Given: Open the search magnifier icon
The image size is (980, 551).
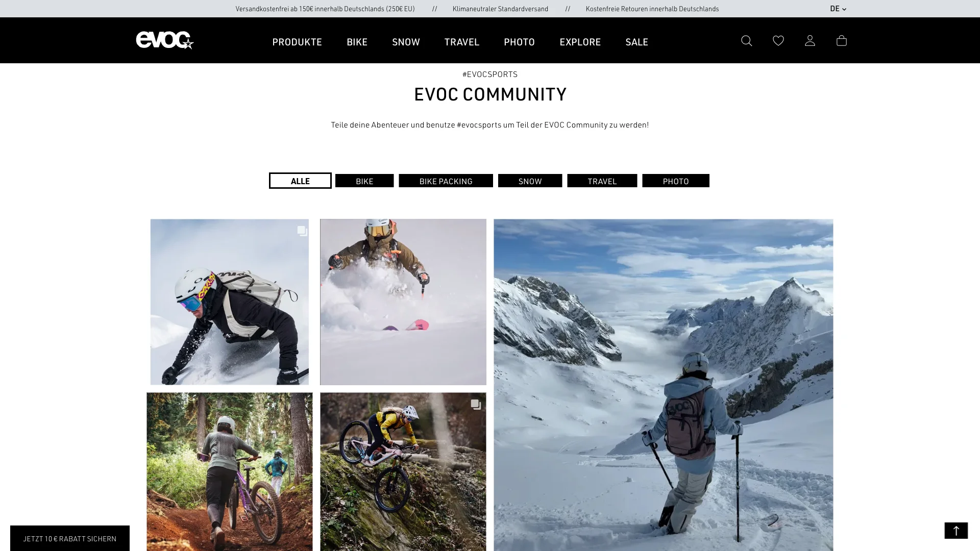Looking at the screenshot, I should tap(746, 41).
